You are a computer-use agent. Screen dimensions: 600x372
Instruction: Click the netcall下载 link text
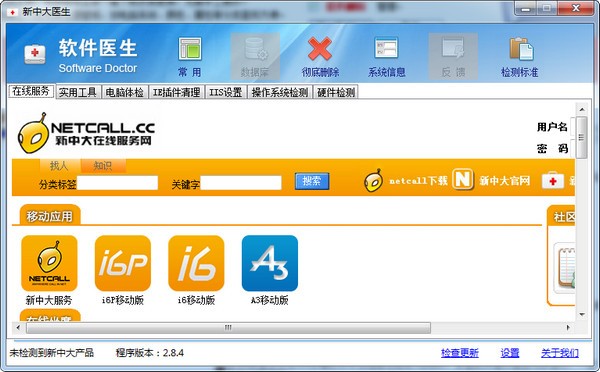click(418, 181)
